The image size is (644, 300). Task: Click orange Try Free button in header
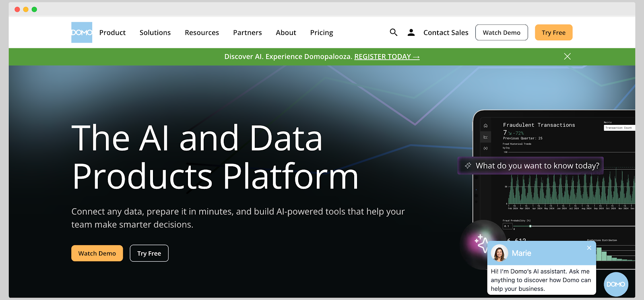pyautogui.click(x=553, y=33)
